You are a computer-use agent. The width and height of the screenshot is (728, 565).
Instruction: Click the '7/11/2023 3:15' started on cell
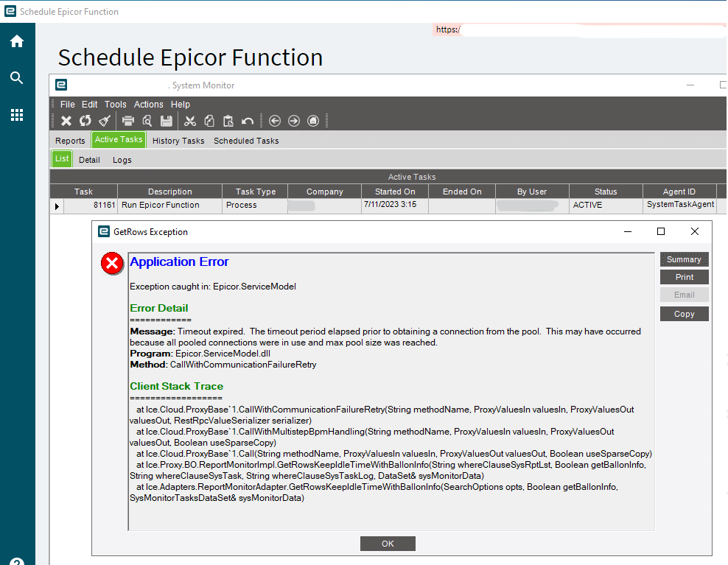point(395,205)
